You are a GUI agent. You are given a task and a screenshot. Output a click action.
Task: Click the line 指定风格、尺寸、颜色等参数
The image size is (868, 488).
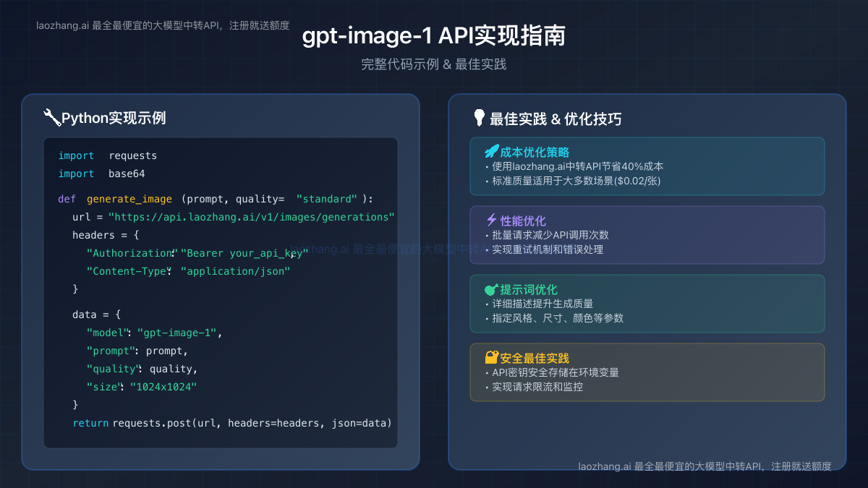click(x=553, y=318)
